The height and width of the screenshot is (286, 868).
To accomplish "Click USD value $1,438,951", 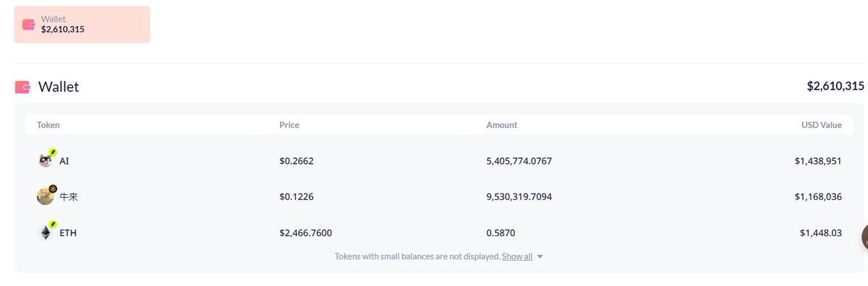I will pyautogui.click(x=818, y=161).
